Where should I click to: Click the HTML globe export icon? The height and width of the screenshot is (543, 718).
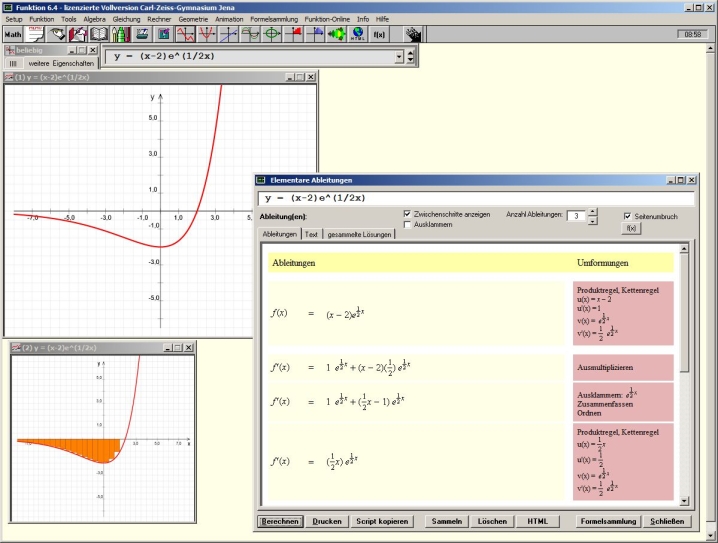pos(357,34)
